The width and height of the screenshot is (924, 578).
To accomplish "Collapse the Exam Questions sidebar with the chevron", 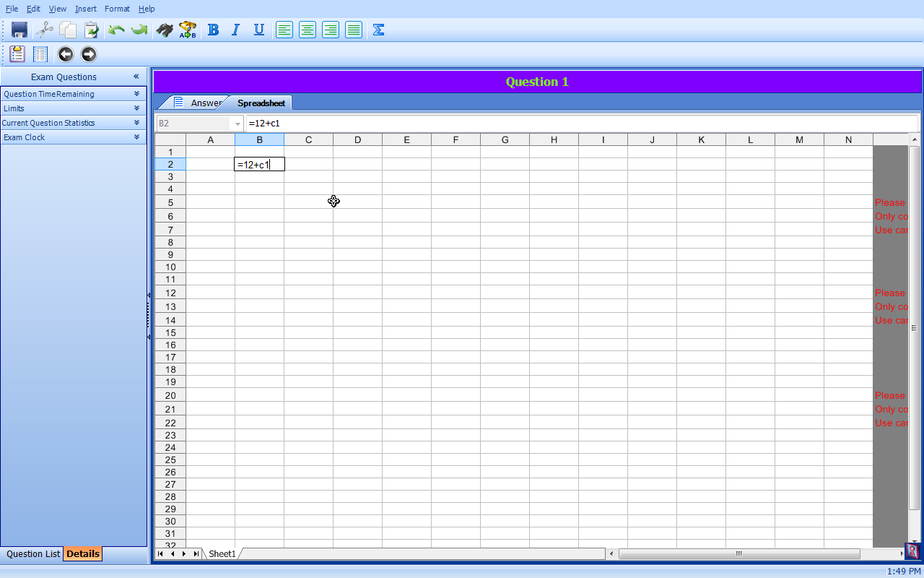I will [x=136, y=77].
